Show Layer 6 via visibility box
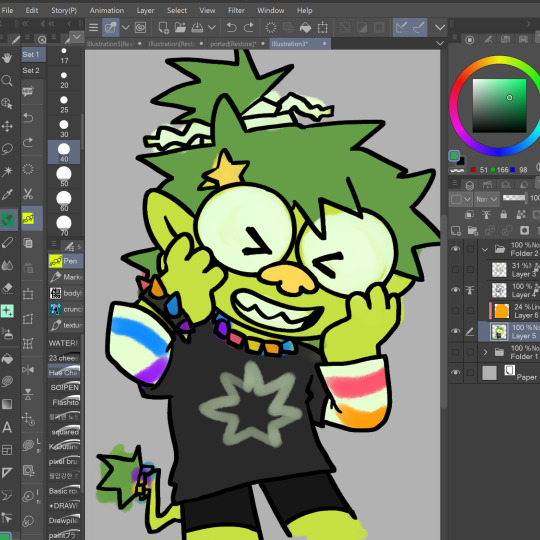 455,310
